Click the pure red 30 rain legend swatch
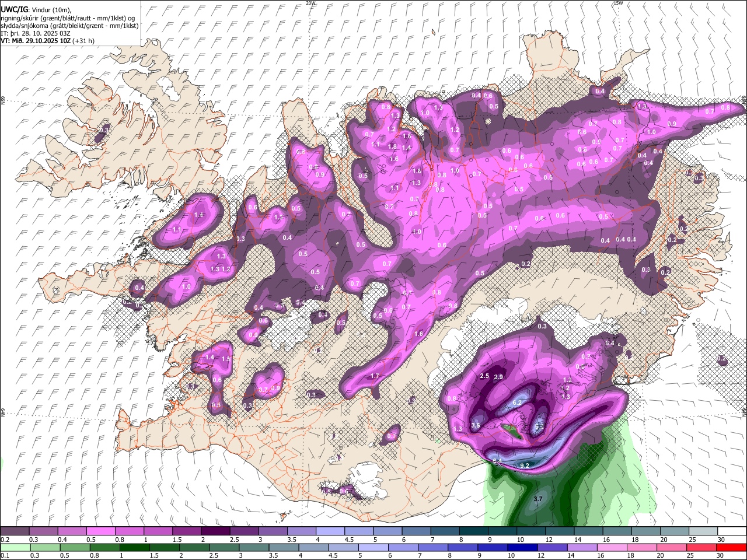This screenshot has height=560, width=747. 732,548
